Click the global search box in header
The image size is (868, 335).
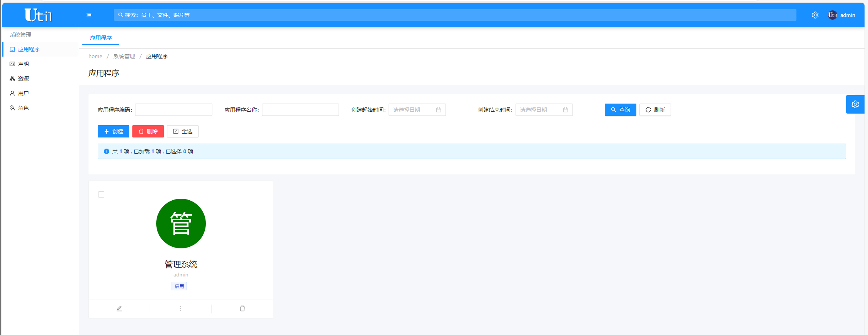pyautogui.click(x=455, y=15)
